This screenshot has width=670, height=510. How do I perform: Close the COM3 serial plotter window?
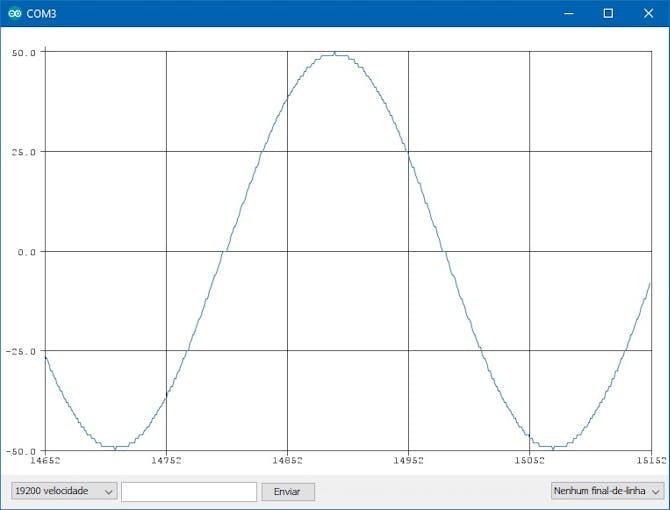tap(647, 14)
